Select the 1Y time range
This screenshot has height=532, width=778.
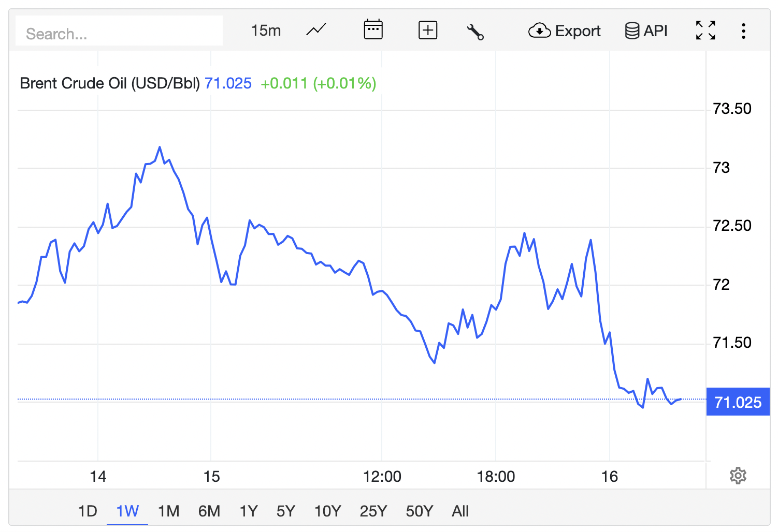pos(249,511)
